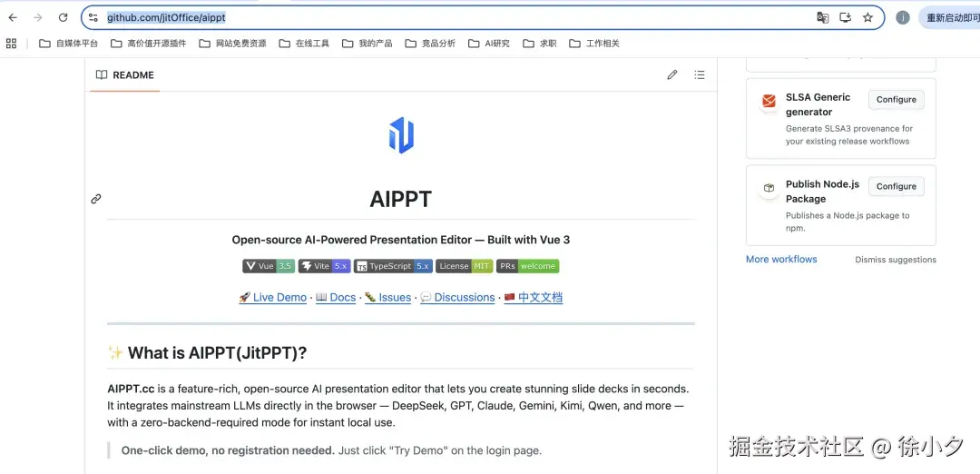Configure the Publish Node.js Package workflow

897,186
